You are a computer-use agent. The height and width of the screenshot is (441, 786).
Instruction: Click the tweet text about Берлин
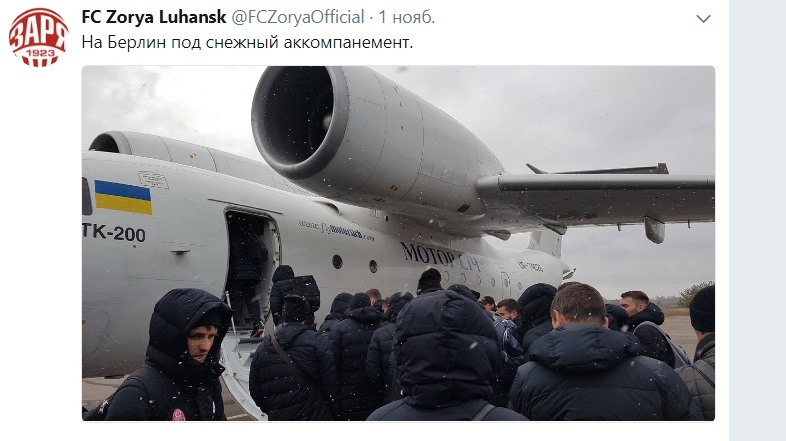point(247,42)
